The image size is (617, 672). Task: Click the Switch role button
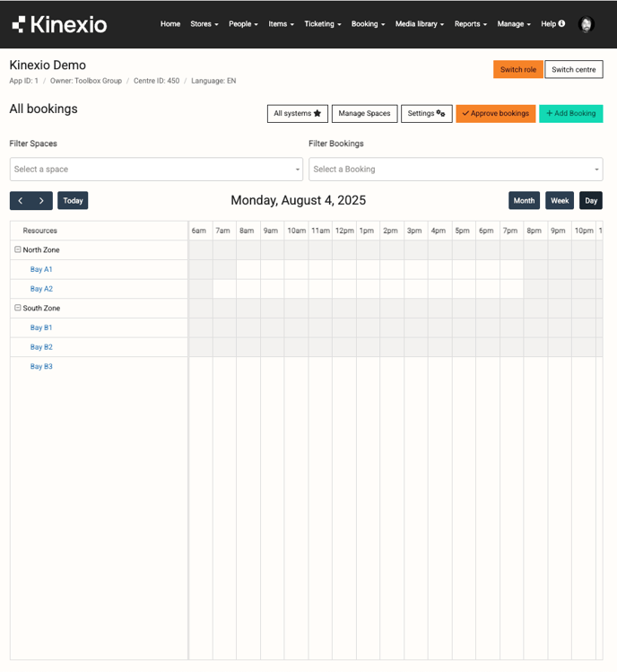[x=517, y=70]
